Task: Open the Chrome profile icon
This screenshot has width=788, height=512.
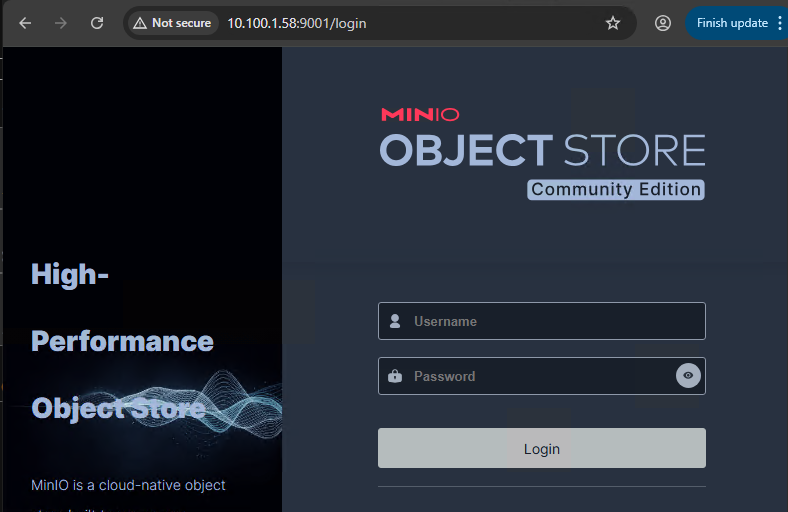Action: pyautogui.click(x=662, y=23)
